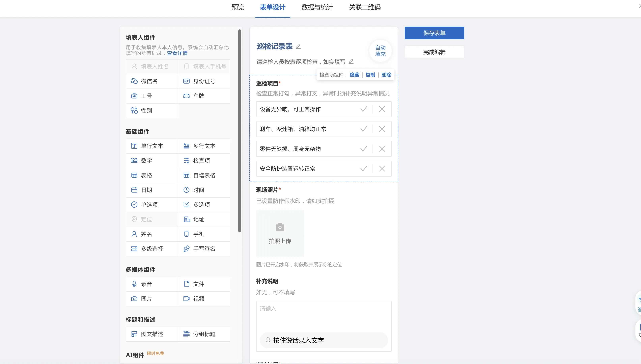Add a 文件 upload component
The height and width of the screenshot is (364, 641).
pos(204,284)
